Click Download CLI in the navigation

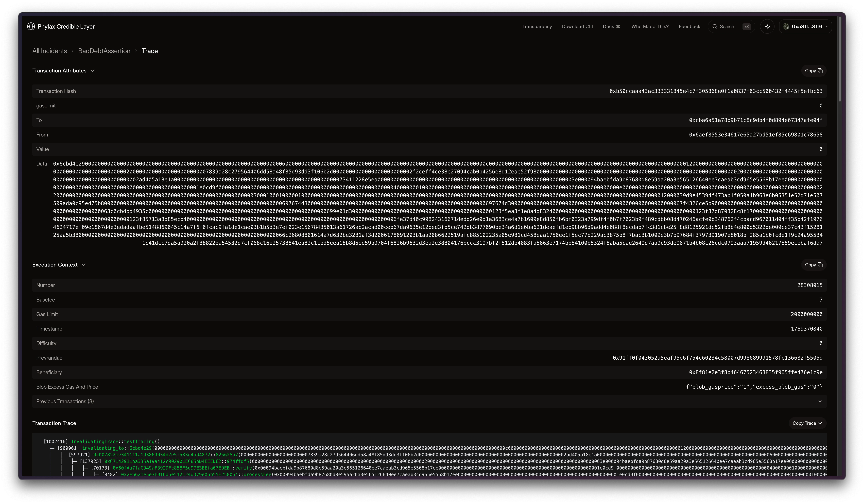click(577, 26)
